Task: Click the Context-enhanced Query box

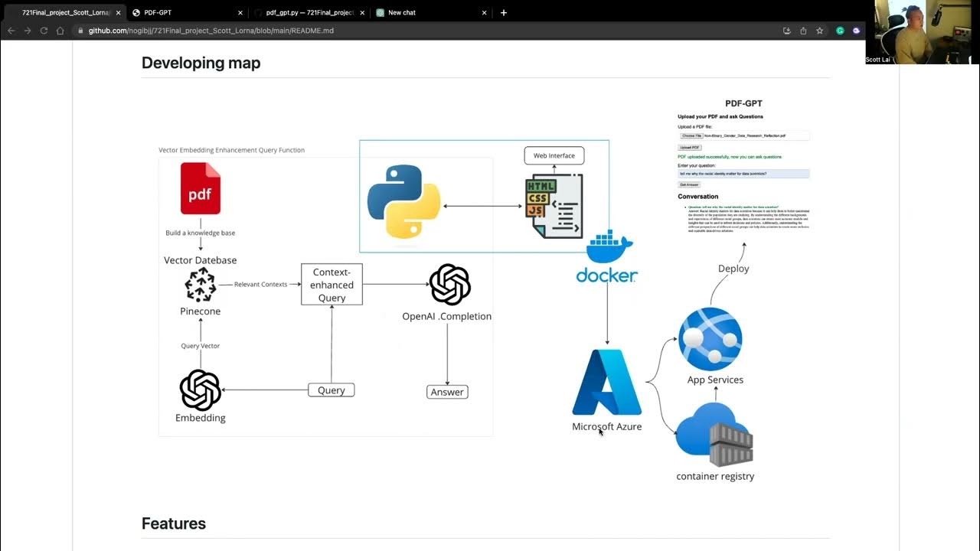Action: tap(332, 285)
